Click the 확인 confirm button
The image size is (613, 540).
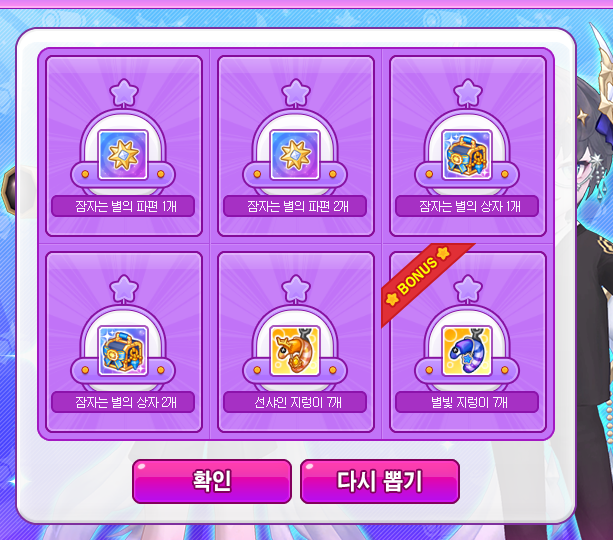pyautogui.click(x=212, y=481)
